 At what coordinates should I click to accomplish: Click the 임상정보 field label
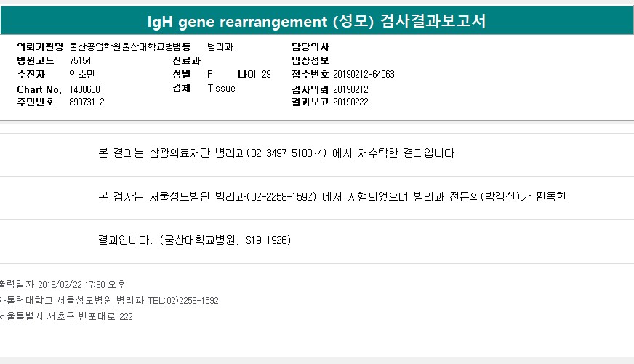[310, 60]
